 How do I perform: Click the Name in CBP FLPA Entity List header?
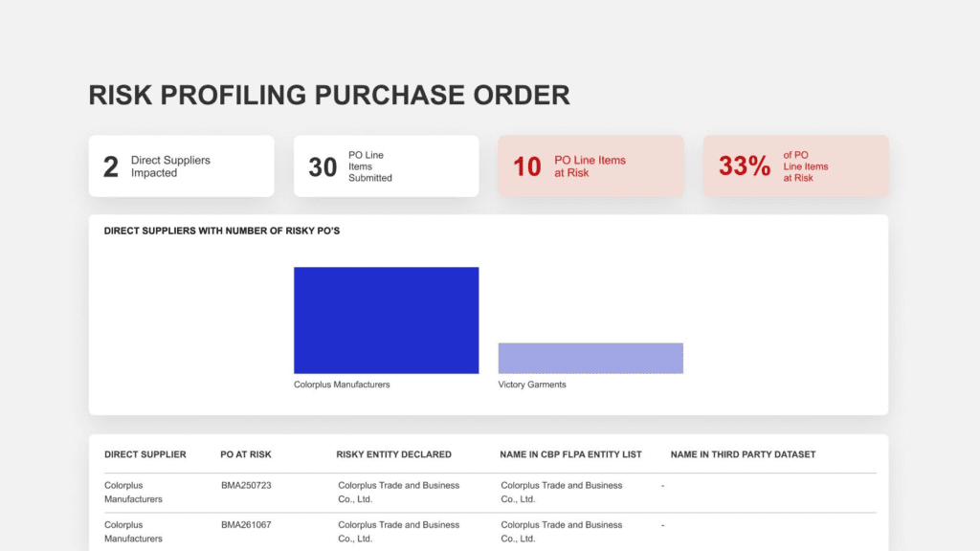tap(570, 454)
